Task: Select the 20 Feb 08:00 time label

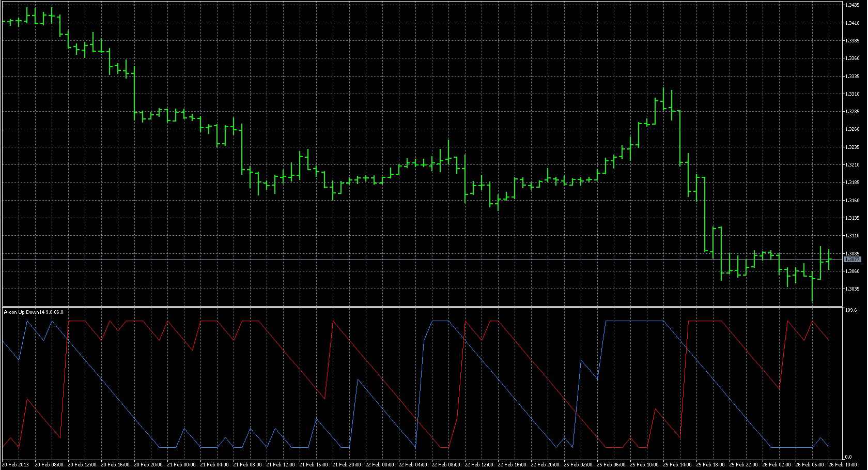Action: 49,465
